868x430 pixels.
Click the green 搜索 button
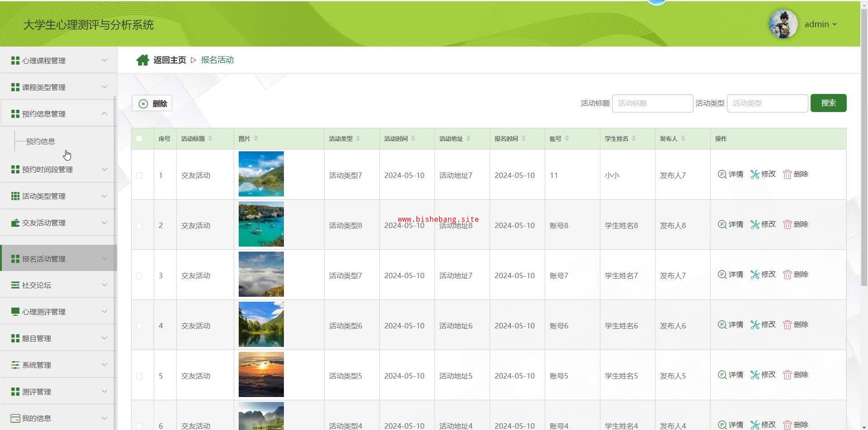click(828, 103)
